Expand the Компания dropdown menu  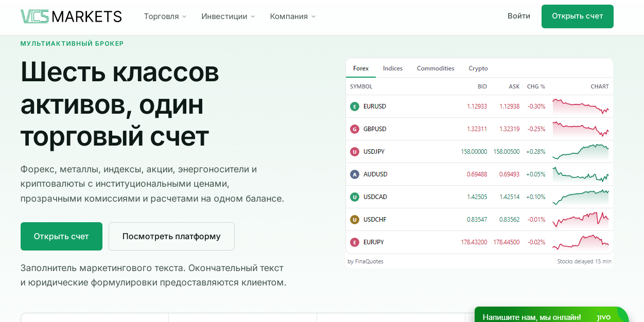[x=293, y=16]
